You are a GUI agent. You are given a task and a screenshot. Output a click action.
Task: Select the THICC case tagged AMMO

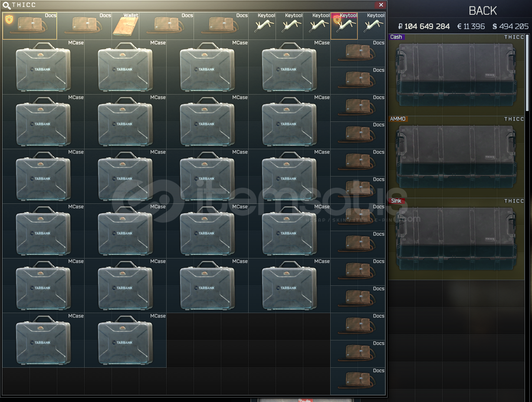(x=456, y=157)
